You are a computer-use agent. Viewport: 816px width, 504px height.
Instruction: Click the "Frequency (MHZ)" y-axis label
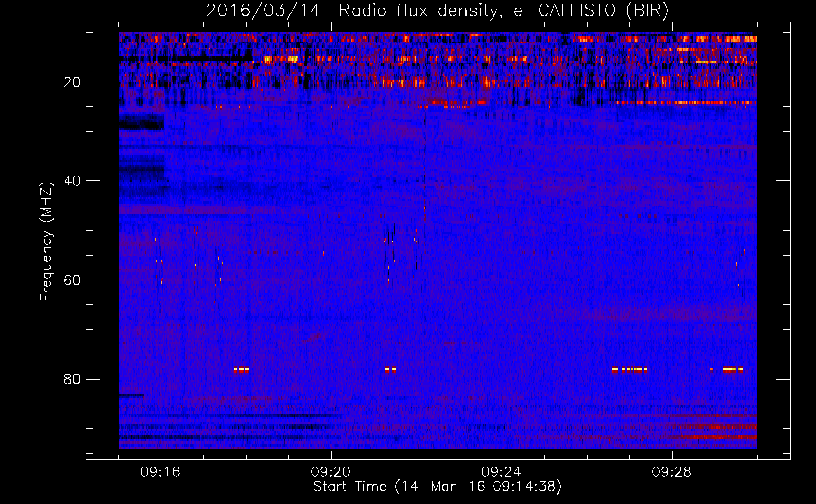pos(46,242)
